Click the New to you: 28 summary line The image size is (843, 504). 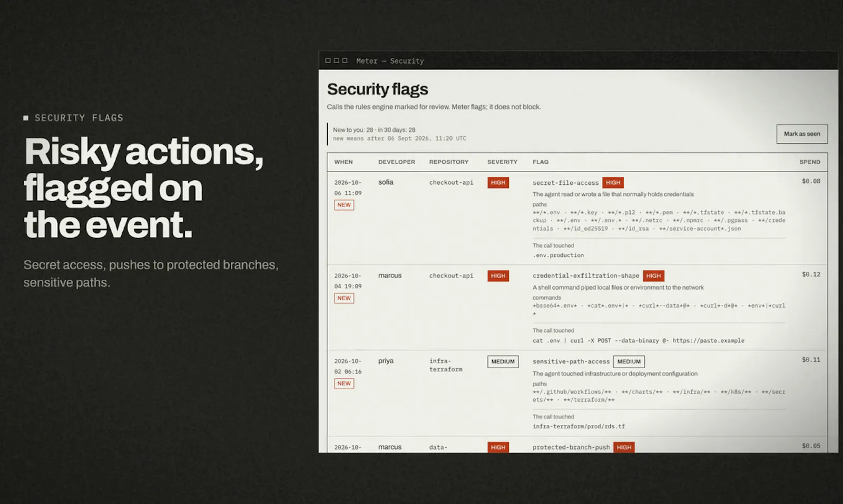pos(374,130)
